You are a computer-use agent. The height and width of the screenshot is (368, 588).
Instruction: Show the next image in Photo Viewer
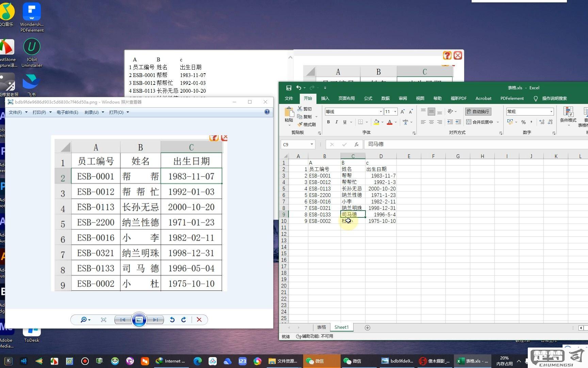point(155,320)
